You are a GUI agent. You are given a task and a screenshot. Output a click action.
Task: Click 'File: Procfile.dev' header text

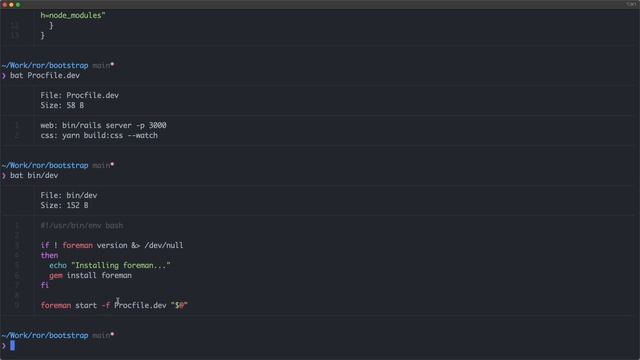click(80, 96)
